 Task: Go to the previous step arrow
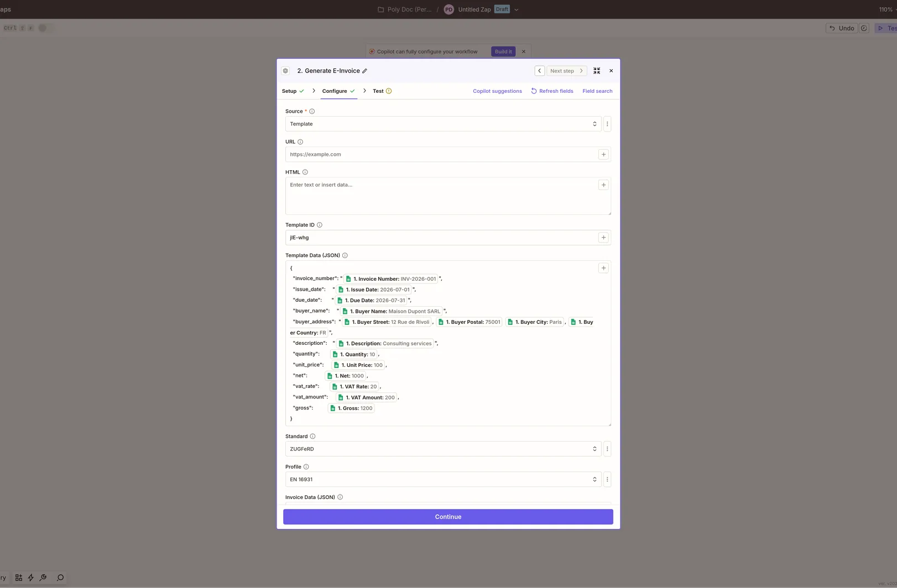539,71
